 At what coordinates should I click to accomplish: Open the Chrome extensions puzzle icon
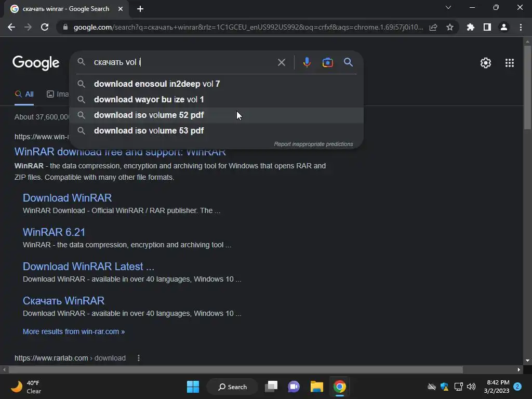(470, 27)
